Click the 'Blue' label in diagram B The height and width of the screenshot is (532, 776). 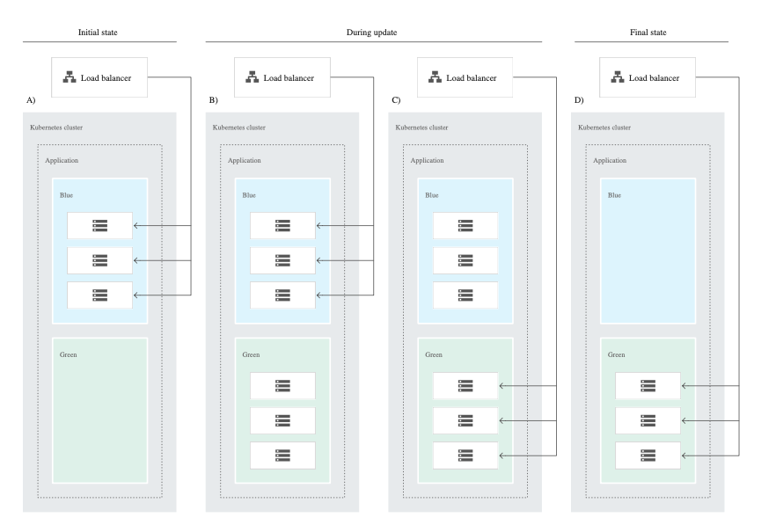(x=249, y=195)
